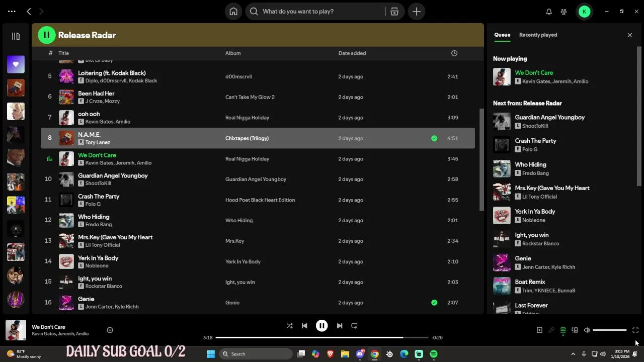This screenshot has height=362, width=644.
Task: Pause the playing track in the player bar
Action: (321, 326)
